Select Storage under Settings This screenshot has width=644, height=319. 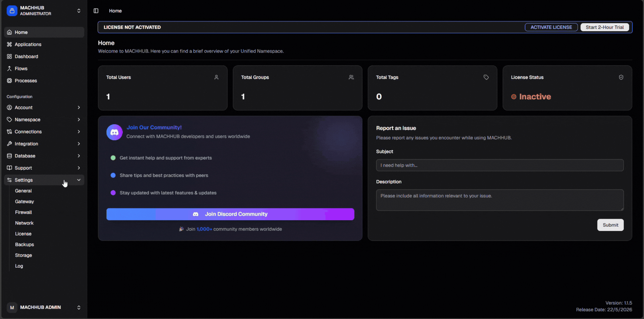[23, 255]
